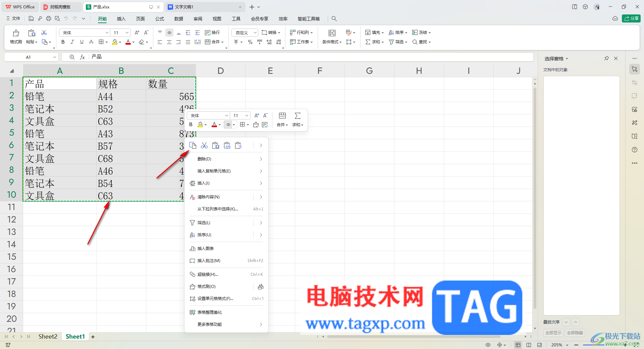Toggle vertical center alignment in the ribbon
The image size is (644, 349).
click(169, 33)
